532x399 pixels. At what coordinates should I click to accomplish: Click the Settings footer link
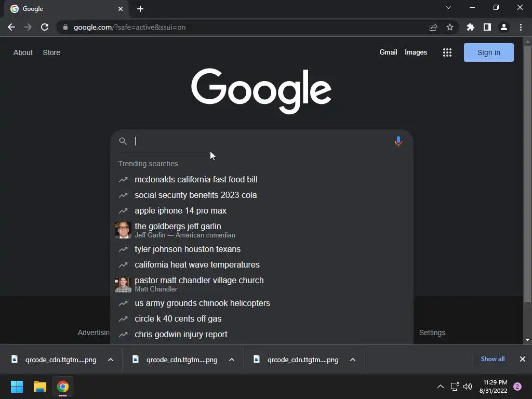point(432,332)
